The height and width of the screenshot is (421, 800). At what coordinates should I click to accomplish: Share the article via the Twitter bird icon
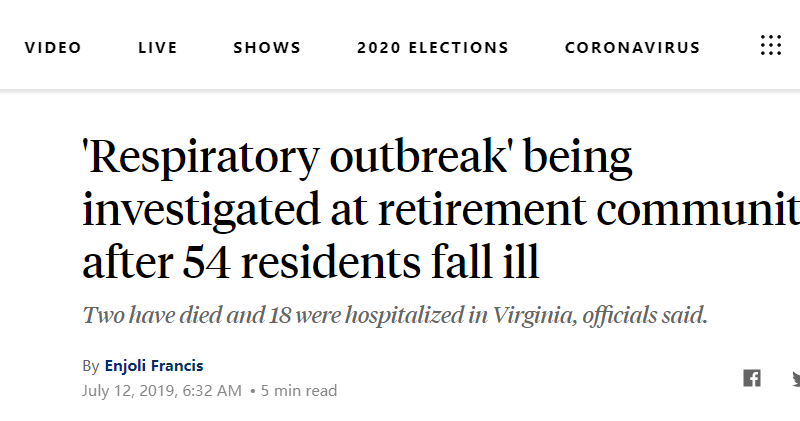coord(795,378)
